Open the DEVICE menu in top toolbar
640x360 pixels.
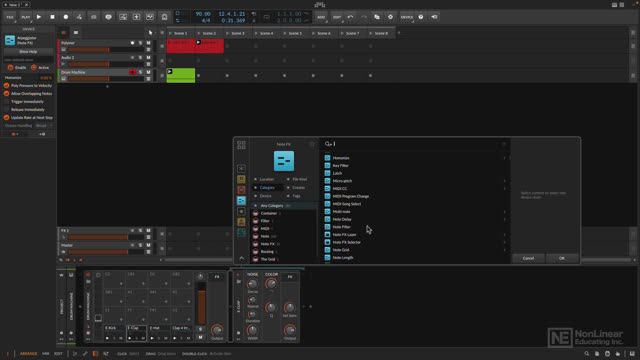pos(407,17)
